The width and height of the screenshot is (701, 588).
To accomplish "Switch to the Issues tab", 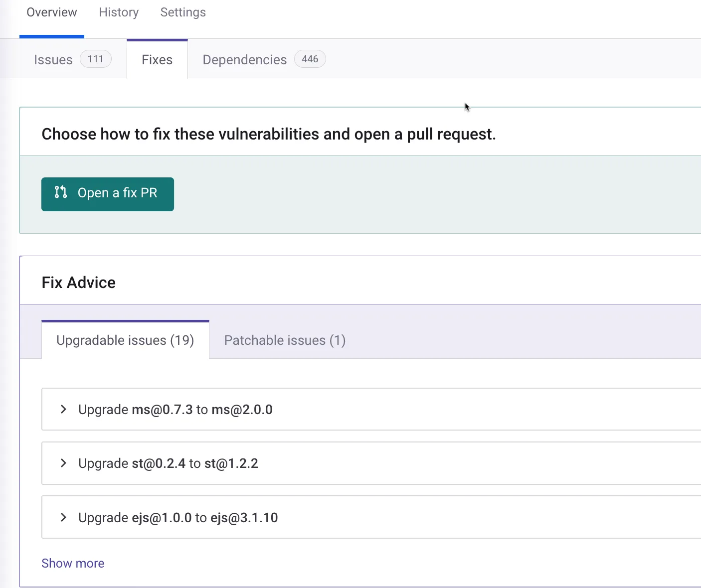I will (x=53, y=59).
